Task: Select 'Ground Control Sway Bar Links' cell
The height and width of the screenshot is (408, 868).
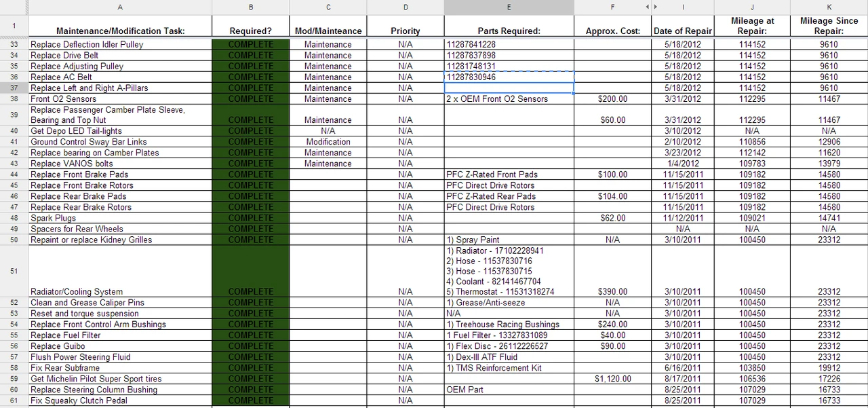Action: 120,142
